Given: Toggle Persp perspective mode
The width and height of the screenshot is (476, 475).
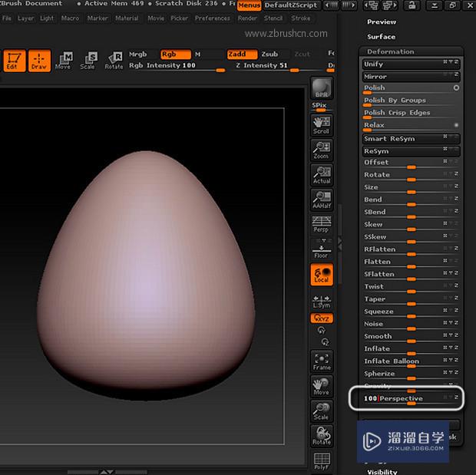Looking at the screenshot, I should 322,223.
